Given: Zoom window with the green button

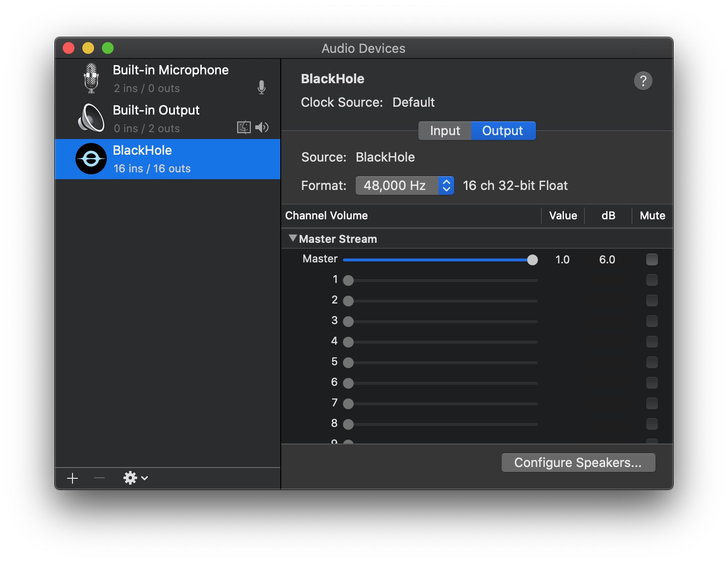Looking at the screenshot, I should coord(108,48).
